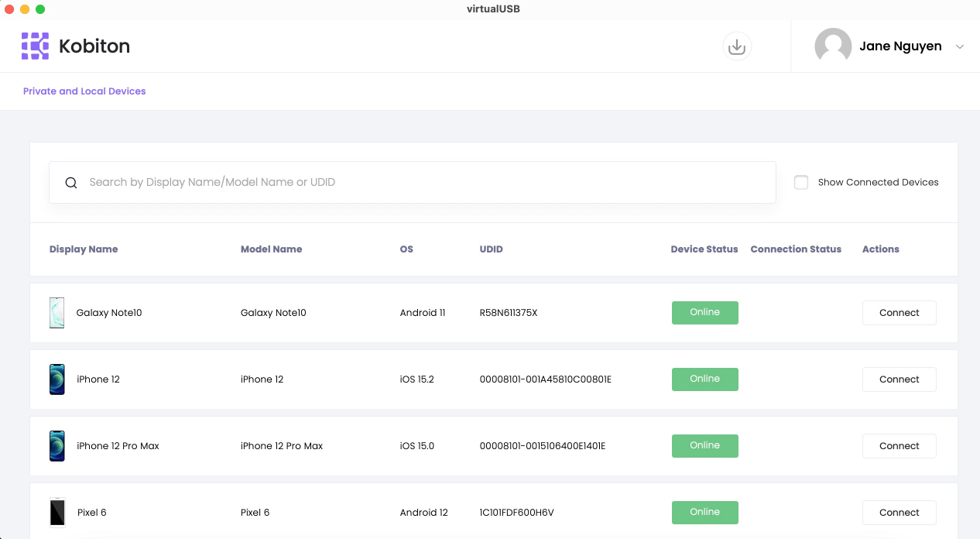980x539 pixels.
Task: Click the Kobiton brand name text
Action: [x=94, y=46]
